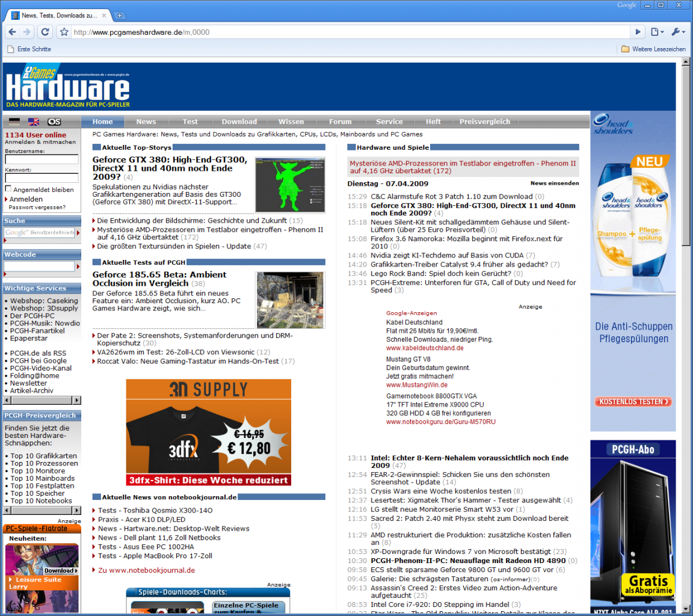Open C&C Alarmstufe Rot 3 Patch news
This screenshot has height=616, width=693.
[x=451, y=196]
